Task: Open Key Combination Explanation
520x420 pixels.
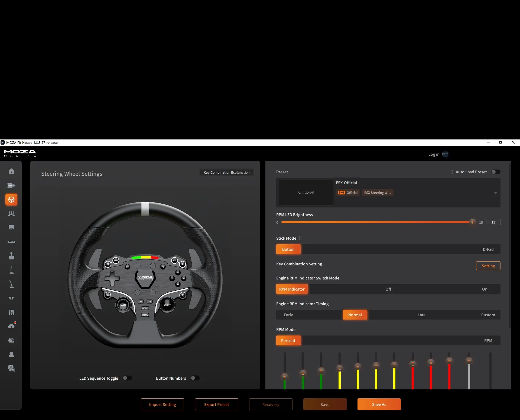Action: coord(226,172)
